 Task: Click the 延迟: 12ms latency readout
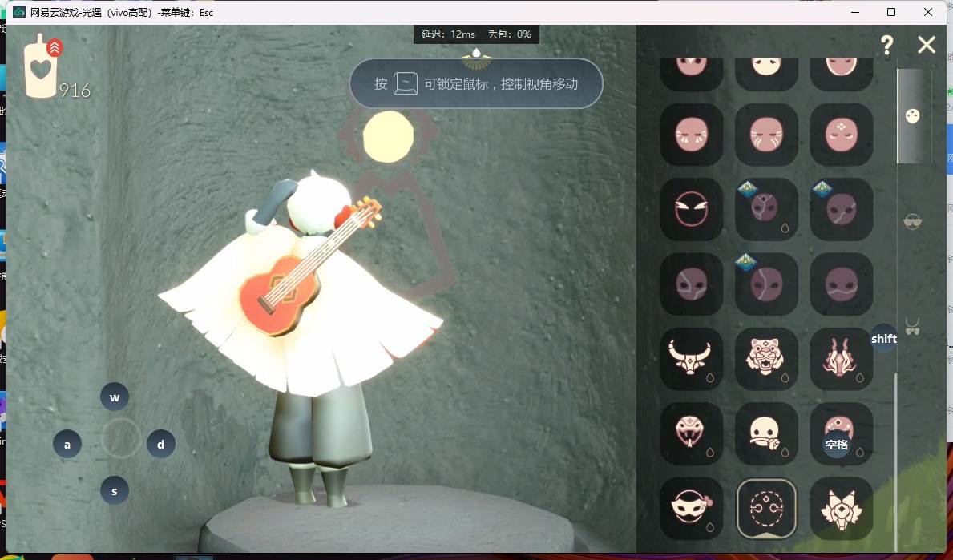click(449, 34)
